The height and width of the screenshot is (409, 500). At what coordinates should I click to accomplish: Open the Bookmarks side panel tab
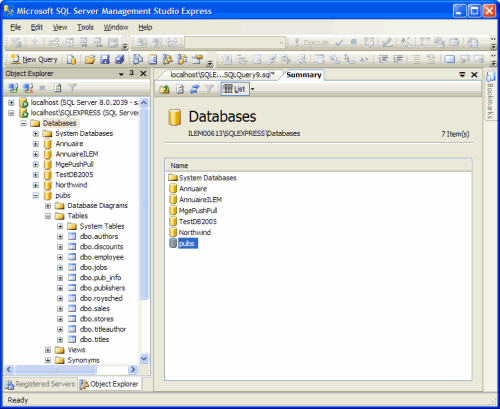pyautogui.click(x=490, y=95)
